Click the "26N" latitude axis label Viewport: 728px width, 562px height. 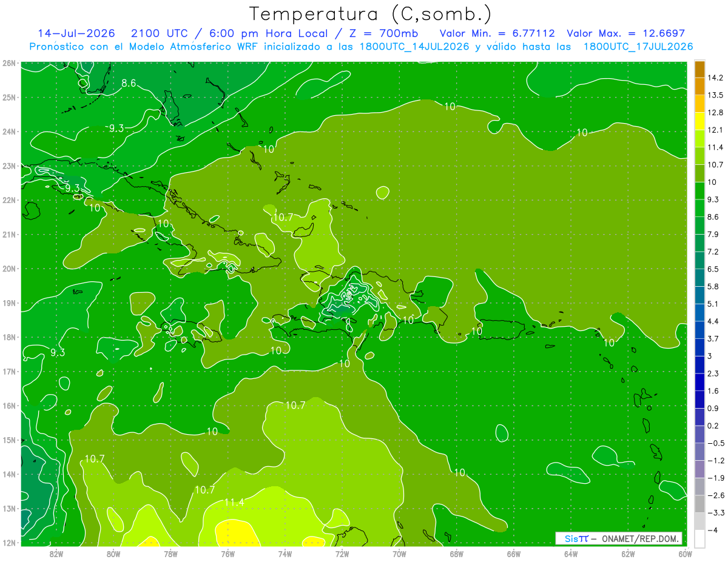(8, 63)
